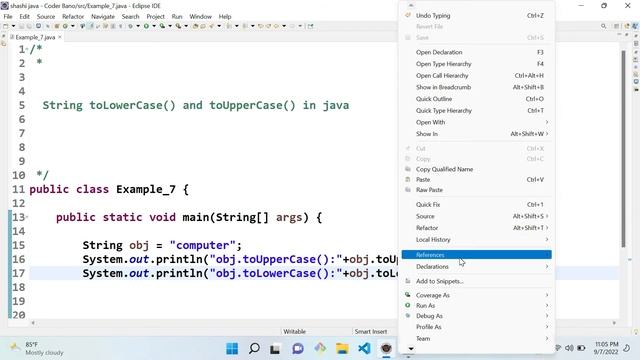Image resolution: width=640 pixels, height=360 pixels.
Task: Expand the Team submenu
Action: click(x=476, y=338)
